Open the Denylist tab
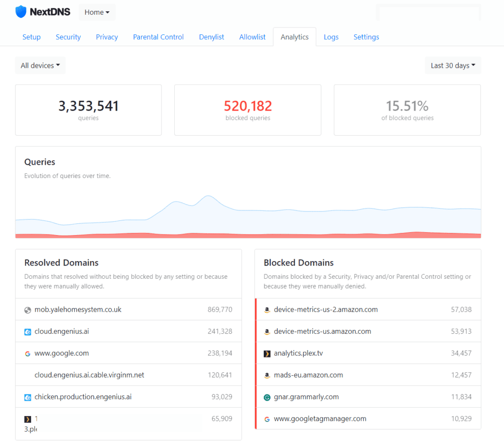This screenshot has height=445, width=504. [211, 37]
